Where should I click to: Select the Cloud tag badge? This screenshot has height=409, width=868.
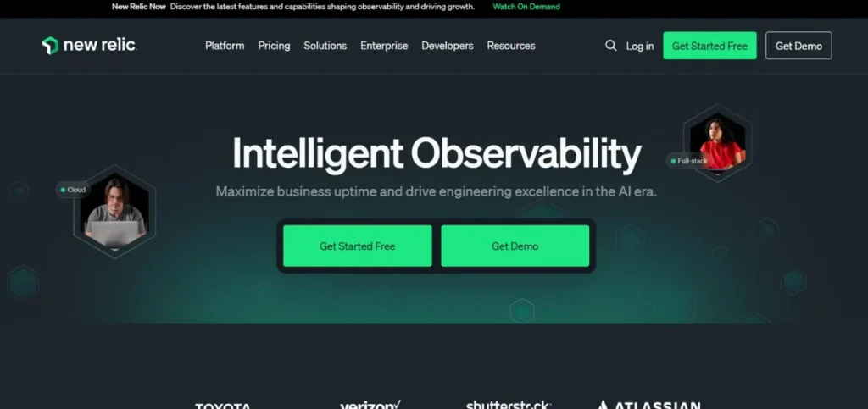point(73,190)
